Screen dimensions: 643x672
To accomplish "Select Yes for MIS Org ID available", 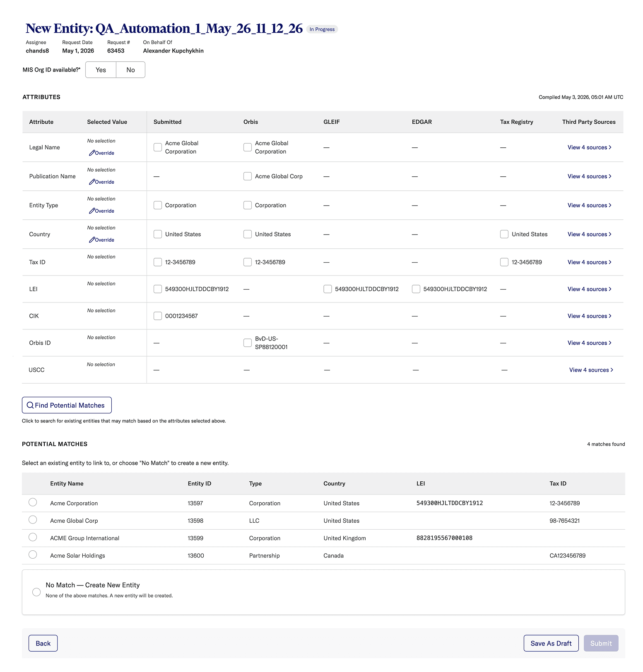I will tap(101, 70).
